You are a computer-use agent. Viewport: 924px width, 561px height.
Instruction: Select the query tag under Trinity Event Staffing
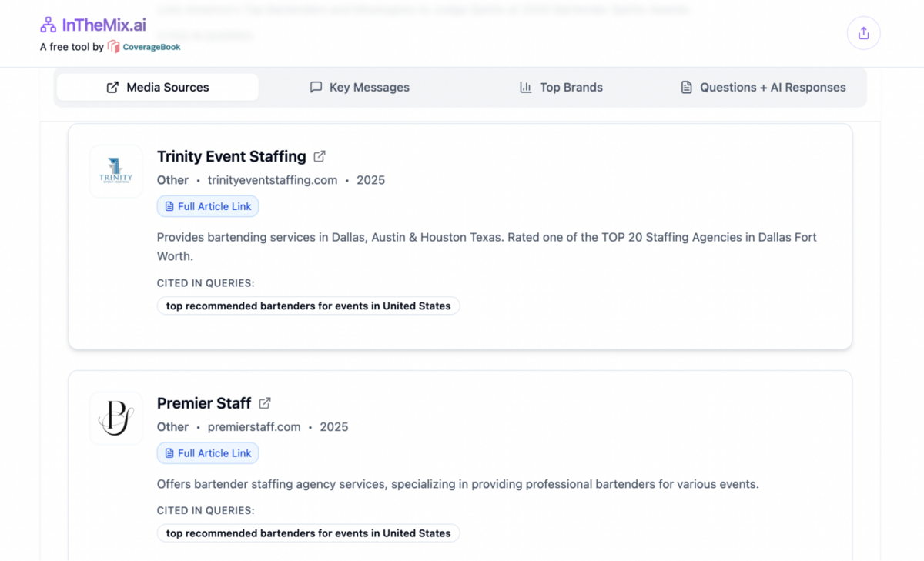click(x=308, y=306)
